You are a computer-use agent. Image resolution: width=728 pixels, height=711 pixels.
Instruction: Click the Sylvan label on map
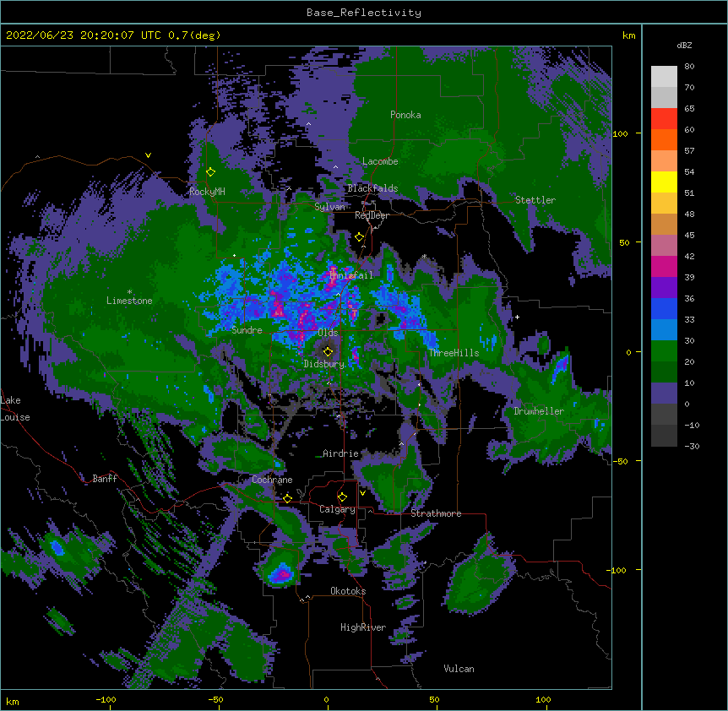[x=329, y=207]
